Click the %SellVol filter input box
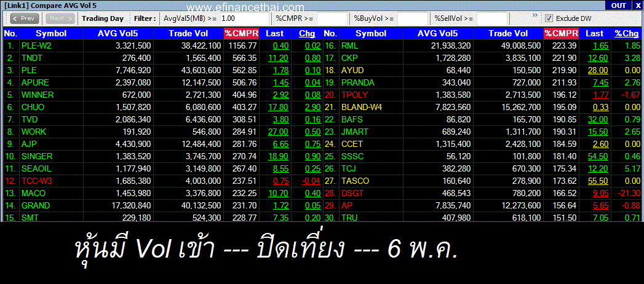 tap(492, 18)
